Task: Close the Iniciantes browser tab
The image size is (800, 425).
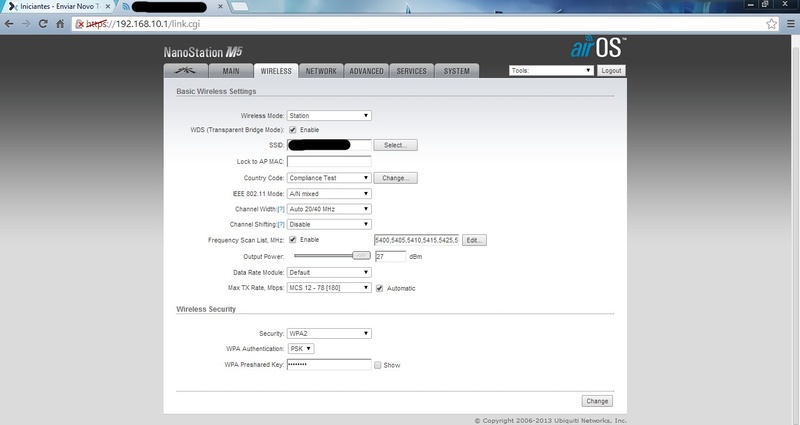Action: [107, 7]
